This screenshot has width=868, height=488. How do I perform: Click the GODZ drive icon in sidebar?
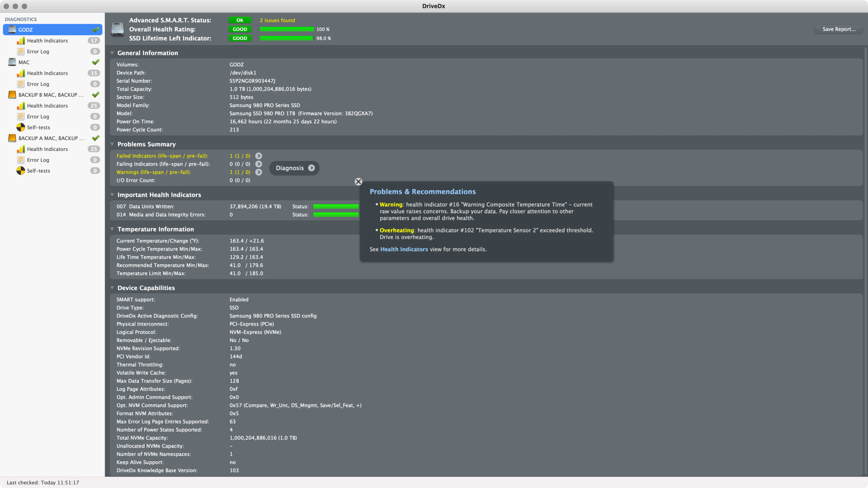(x=12, y=29)
